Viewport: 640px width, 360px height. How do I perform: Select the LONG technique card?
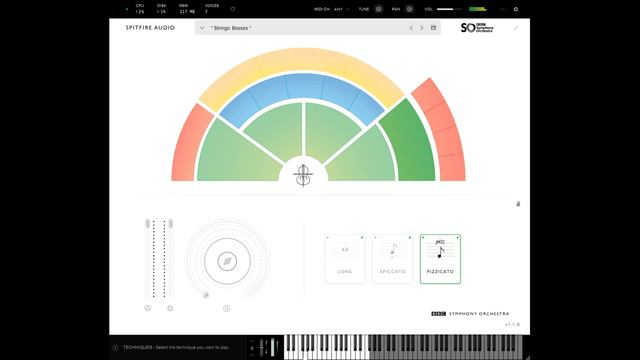click(x=345, y=259)
